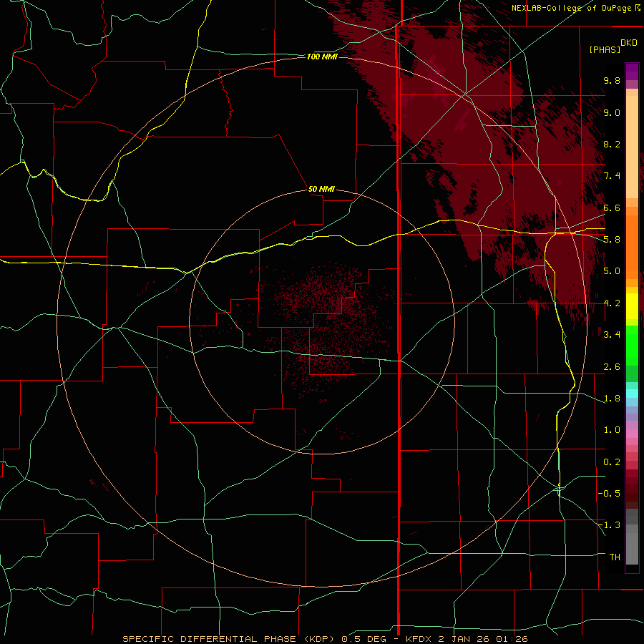Click the 9.8 value on the color scale
The width and height of the screenshot is (644, 644).
coord(612,80)
